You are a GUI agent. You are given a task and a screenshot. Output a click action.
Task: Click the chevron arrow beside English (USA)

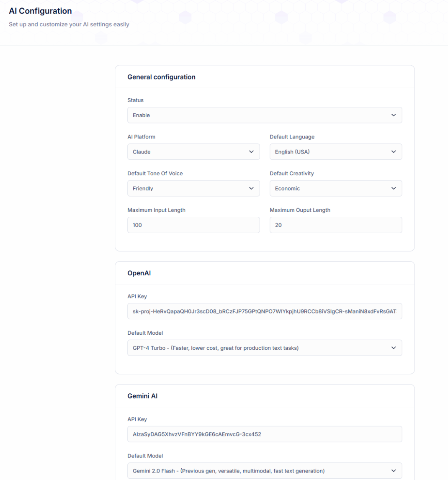point(393,152)
